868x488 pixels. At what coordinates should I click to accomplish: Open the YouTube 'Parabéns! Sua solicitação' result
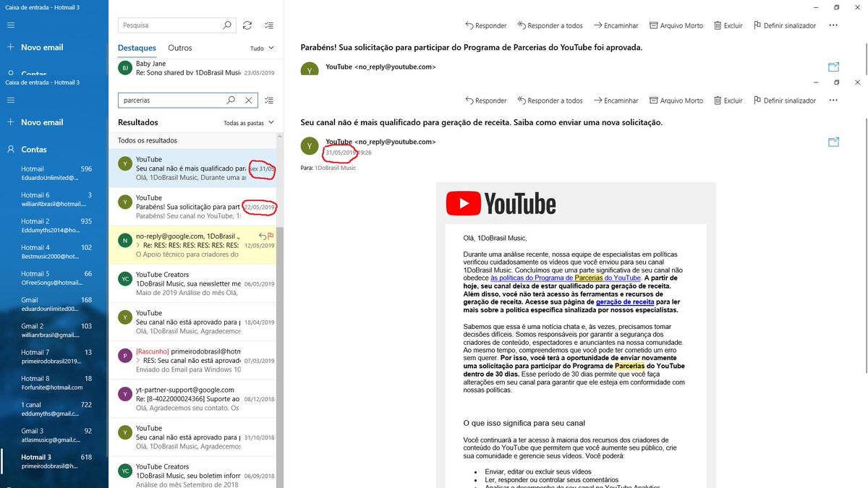[192, 207]
